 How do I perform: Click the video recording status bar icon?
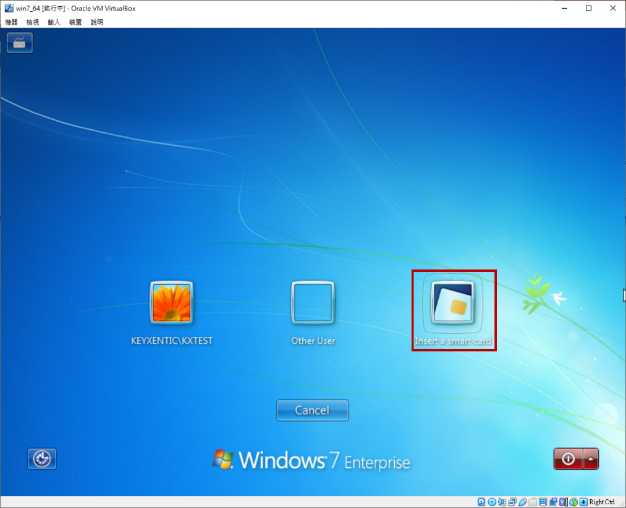(553, 502)
